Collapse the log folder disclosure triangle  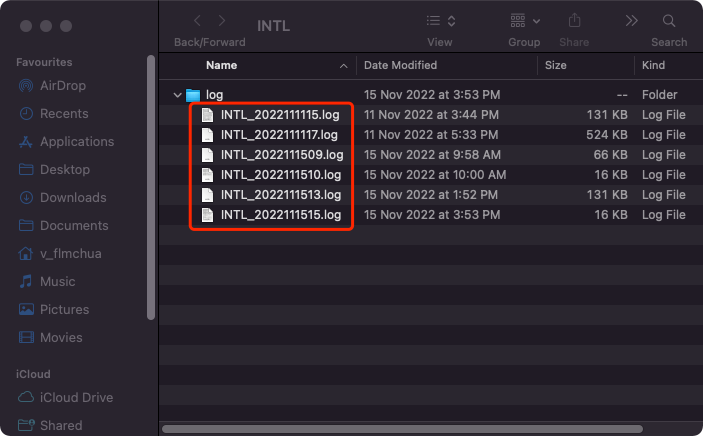point(177,95)
